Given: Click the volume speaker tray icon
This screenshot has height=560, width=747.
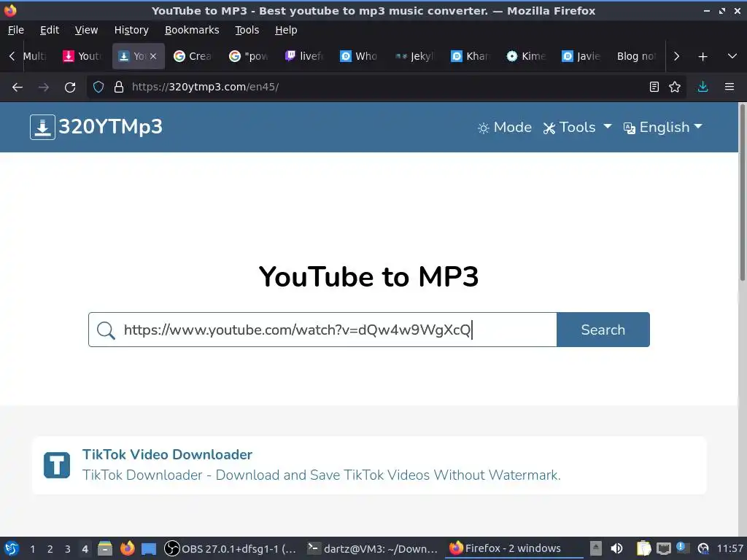Looking at the screenshot, I should pyautogui.click(x=616, y=548).
